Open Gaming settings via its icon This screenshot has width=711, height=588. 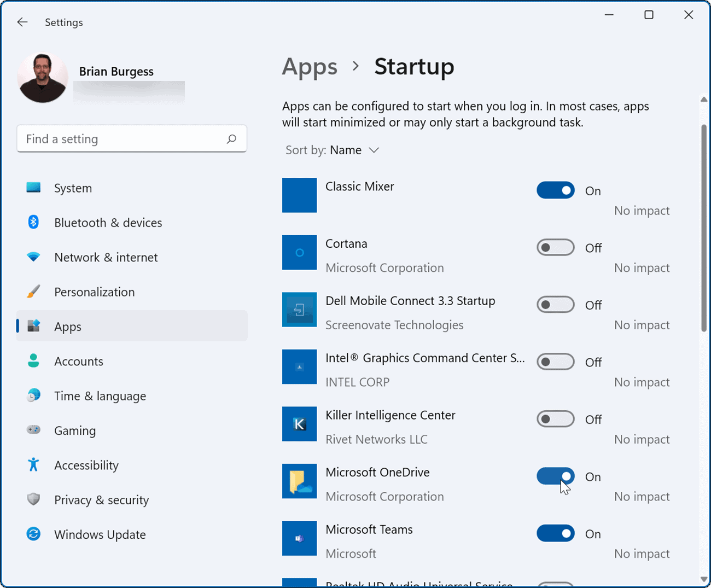[x=33, y=430]
